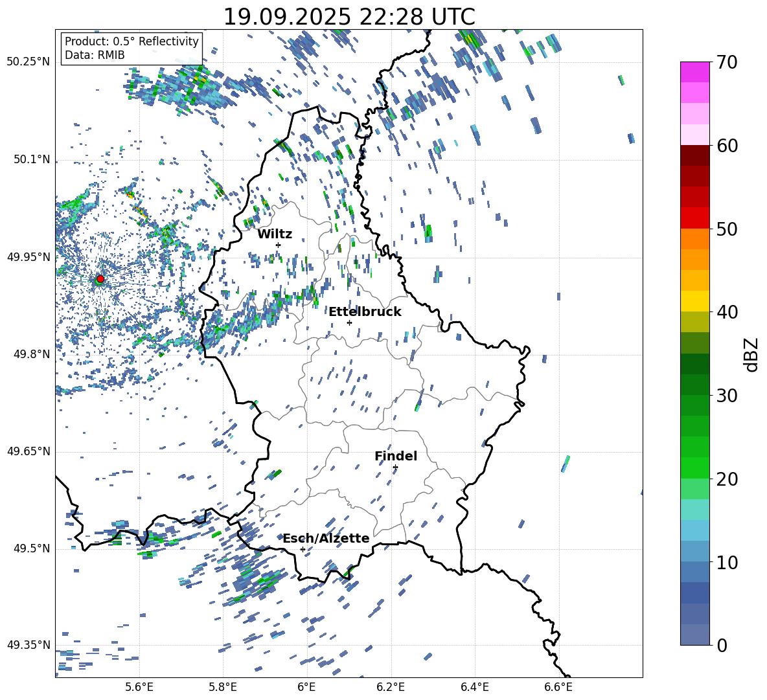Click the colorbar tick label '70'

(x=727, y=62)
